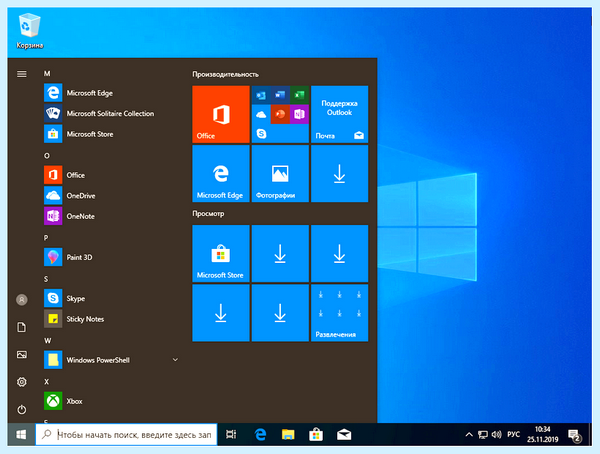Viewport: 600px width, 454px height.
Task: Expand the Start menu hamburger button
Action: point(22,74)
